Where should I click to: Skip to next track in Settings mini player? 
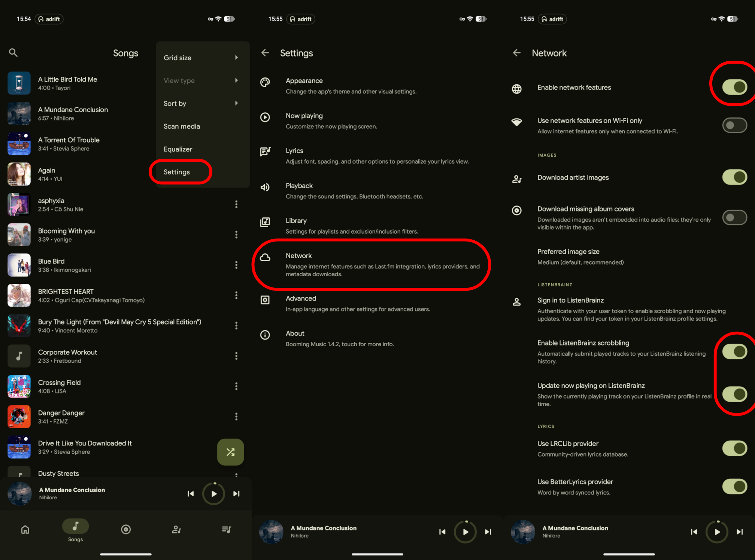[488, 532]
